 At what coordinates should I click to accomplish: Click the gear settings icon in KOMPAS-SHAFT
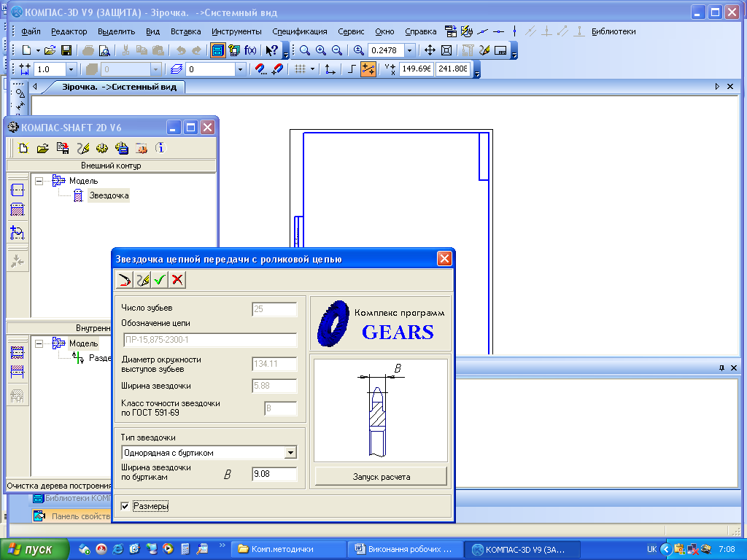coord(102,148)
